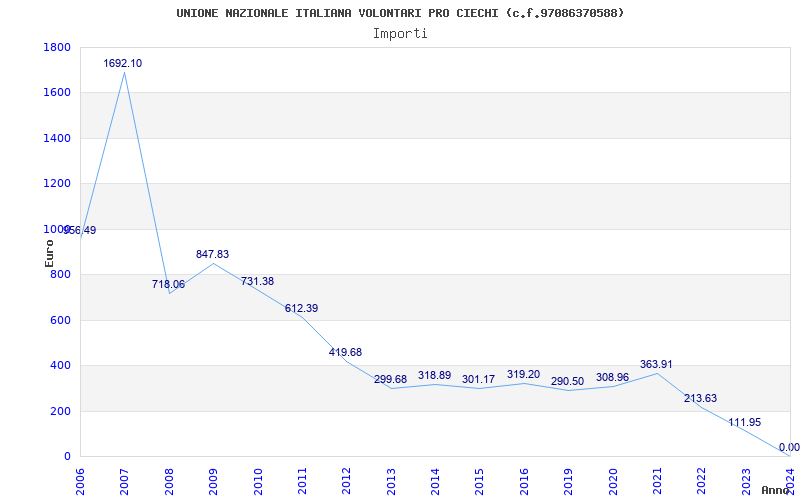The height and width of the screenshot is (500, 800).
Task: Select the 2008 x-axis year label
Action: tap(169, 481)
